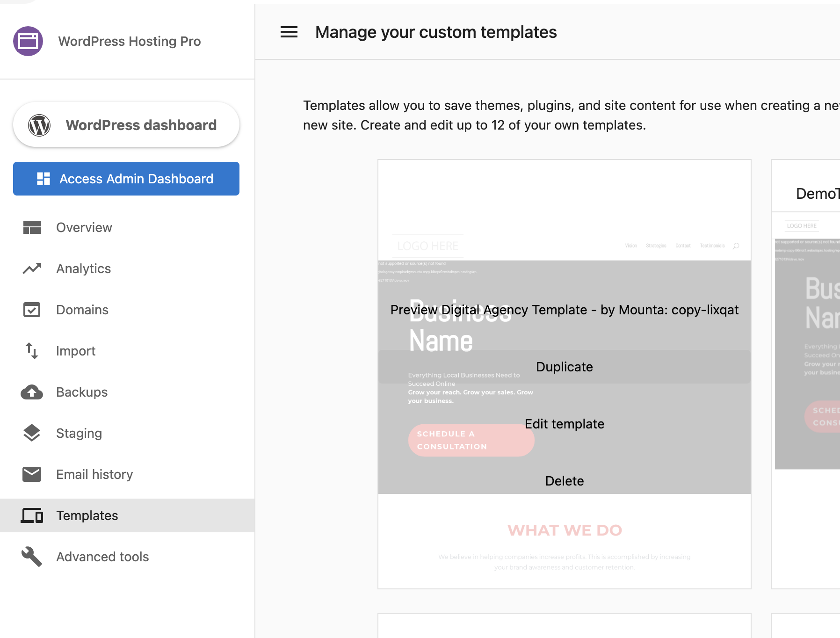
Task: Click the WordPress logo in the dashboard pill
Action: click(x=40, y=125)
